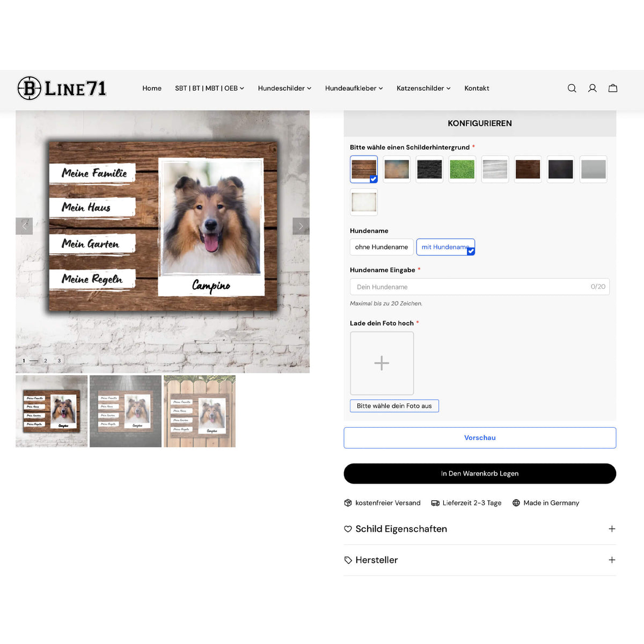Select the 'mit Hundename' option

pyautogui.click(x=445, y=247)
